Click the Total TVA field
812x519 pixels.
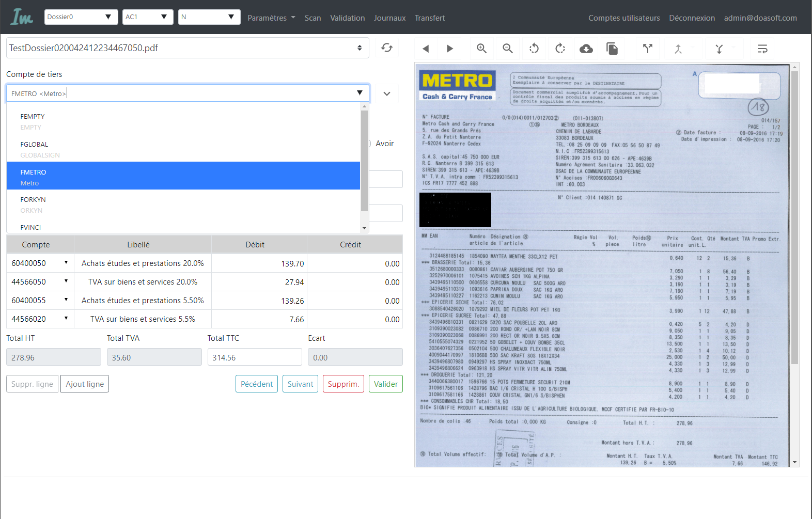(x=154, y=357)
